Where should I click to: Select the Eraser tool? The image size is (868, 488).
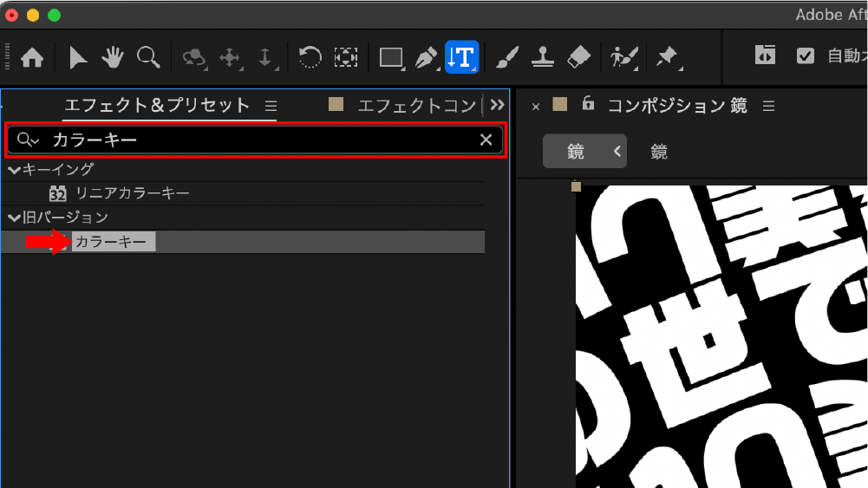click(579, 57)
